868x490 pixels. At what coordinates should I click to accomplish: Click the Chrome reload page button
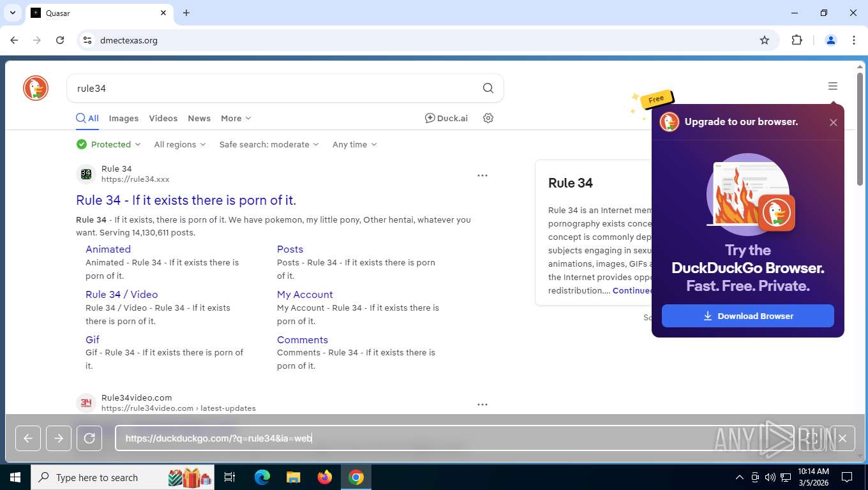click(60, 40)
